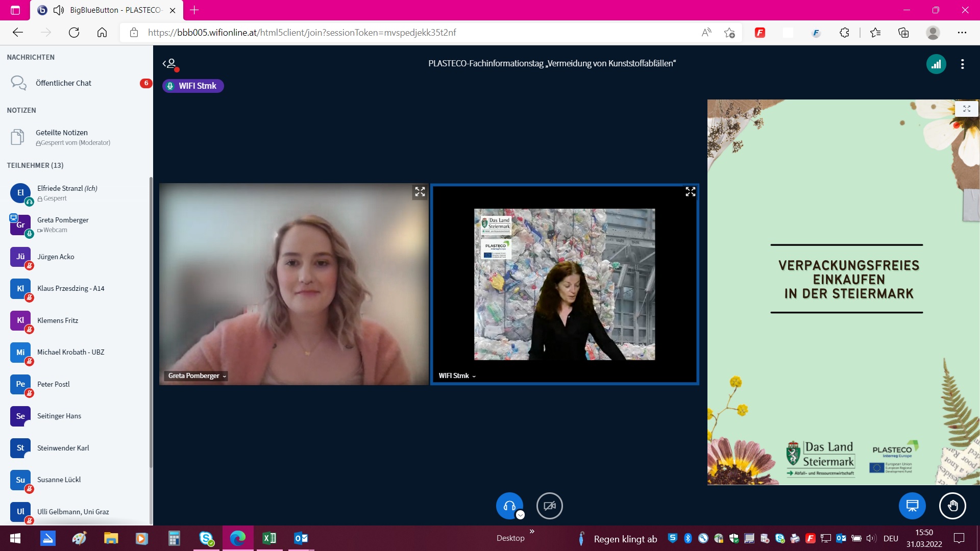Fullscreen the WIFI Stmk webcam

[690, 192]
